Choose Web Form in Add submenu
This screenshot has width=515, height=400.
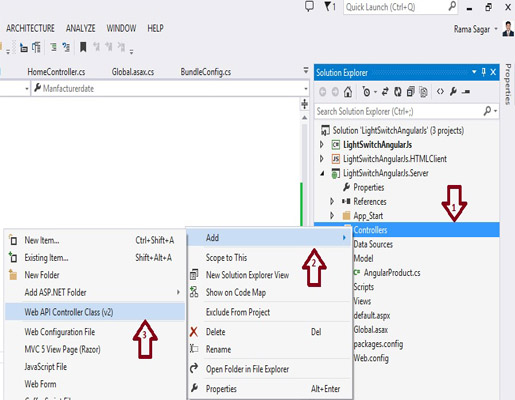[x=40, y=384]
